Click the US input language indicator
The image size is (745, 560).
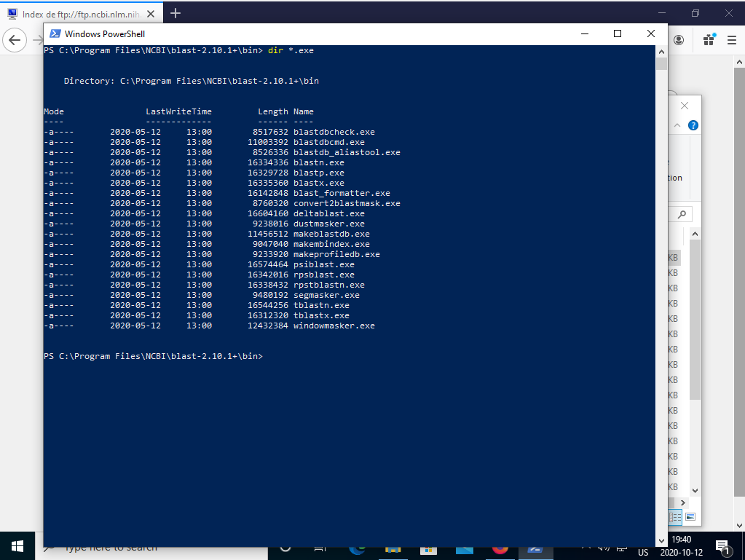(x=643, y=553)
